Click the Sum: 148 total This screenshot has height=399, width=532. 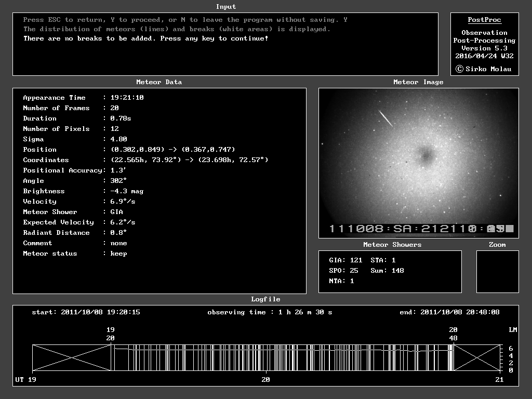(387, 271)
